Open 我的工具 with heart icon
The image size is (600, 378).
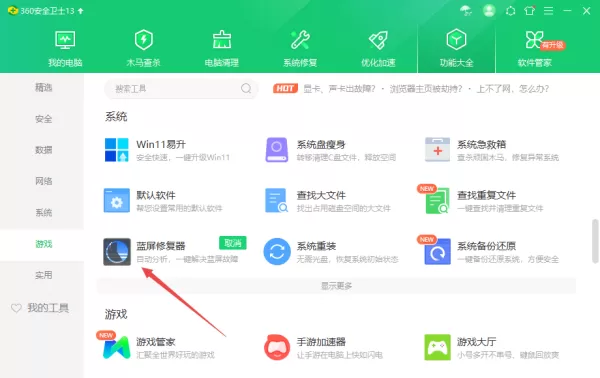pos(40,308)
